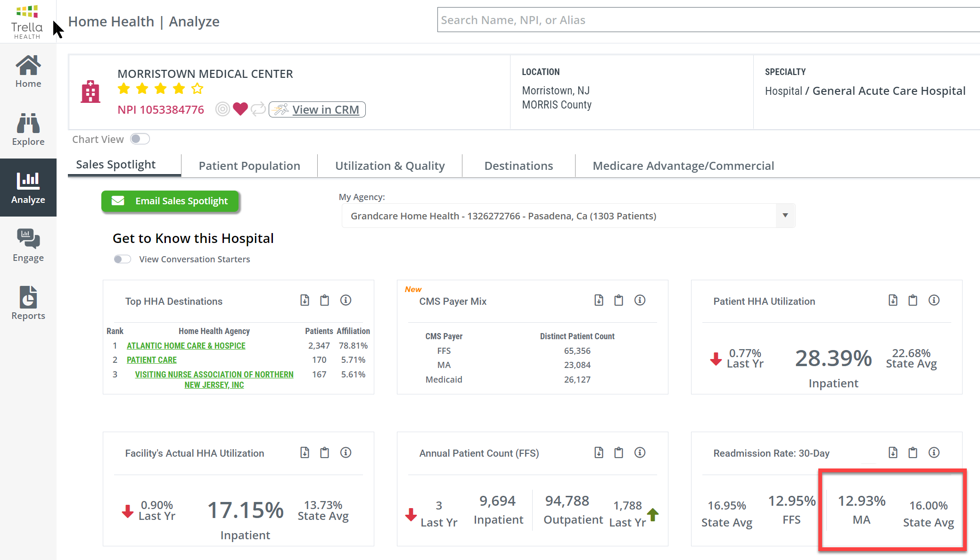Screen dimensions: 980x560
Task: Click the 12.95% FFS readmission value
Action: pos(792,501)
